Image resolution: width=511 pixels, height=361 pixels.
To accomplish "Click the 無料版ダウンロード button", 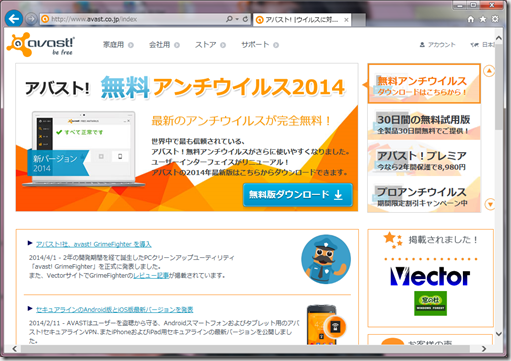I will (298, 195).
